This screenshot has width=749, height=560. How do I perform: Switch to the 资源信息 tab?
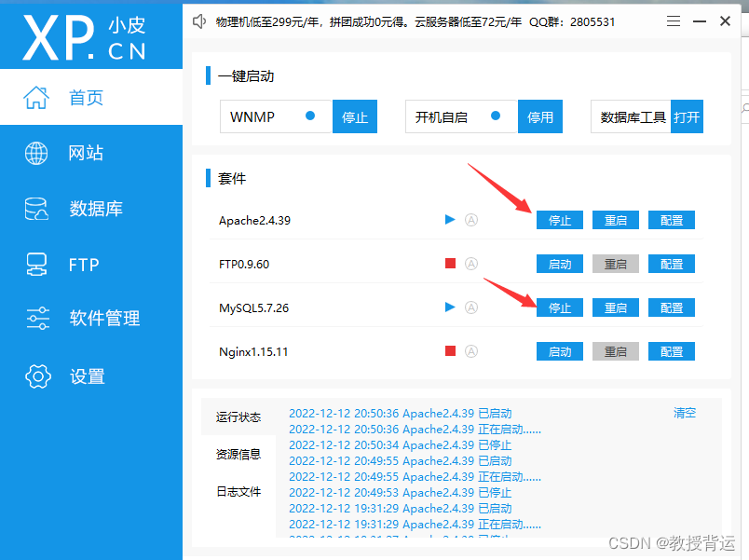tap(238, 454)
